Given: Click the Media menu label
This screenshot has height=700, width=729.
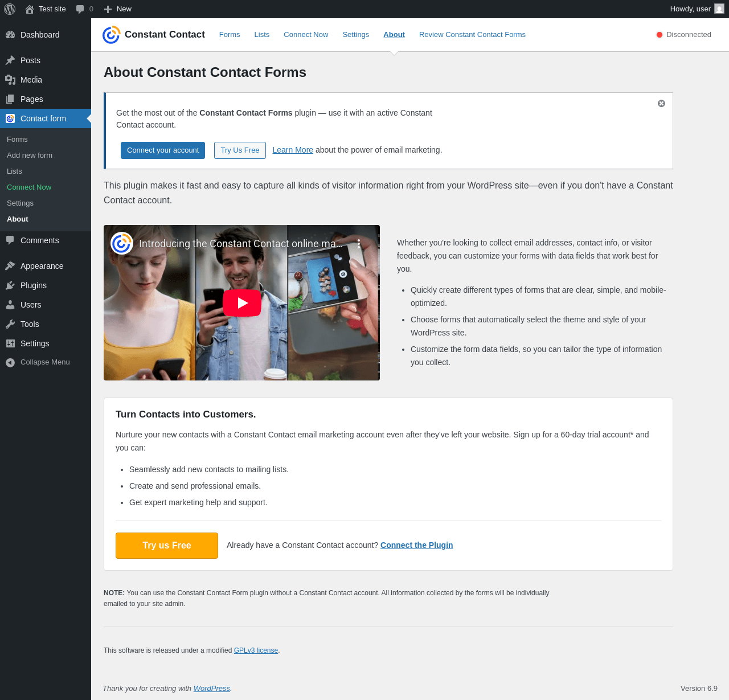Looking at the screenshot, I should coord(31,80).
